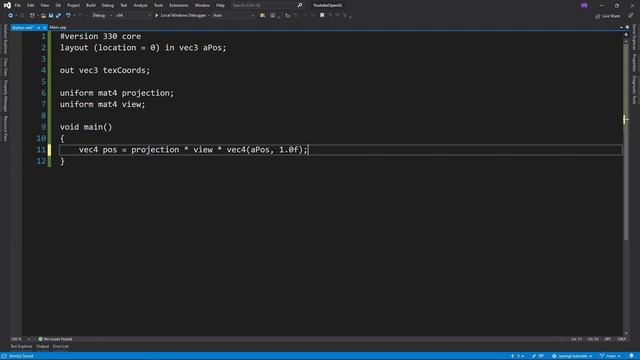Click the purple VS account badge
Viewport: 640px width, 360px height.
coord(584,5)
